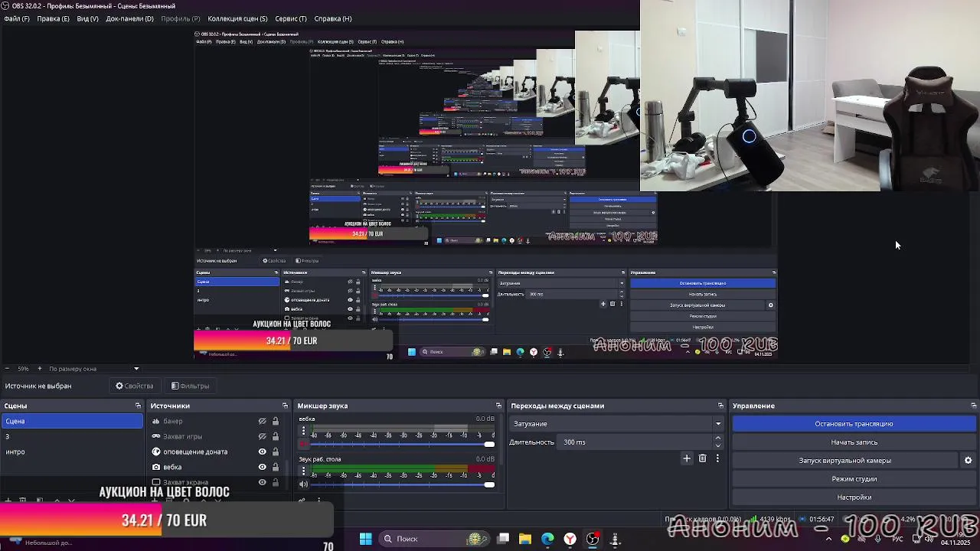Open File Explorer from the taskbar
Image resolution: width=980 pixels, height=551 pixels.
(x=525, y=539)
